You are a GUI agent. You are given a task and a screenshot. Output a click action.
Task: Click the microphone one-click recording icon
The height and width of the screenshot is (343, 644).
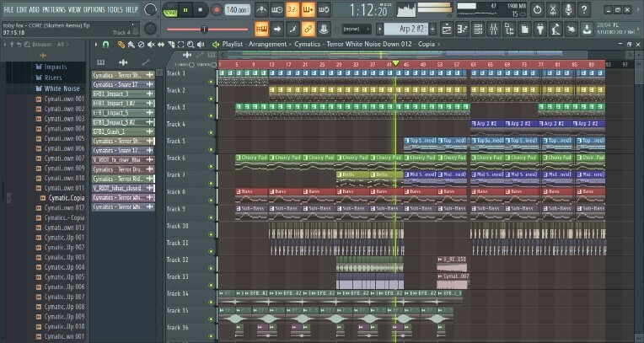coord(568,9)
